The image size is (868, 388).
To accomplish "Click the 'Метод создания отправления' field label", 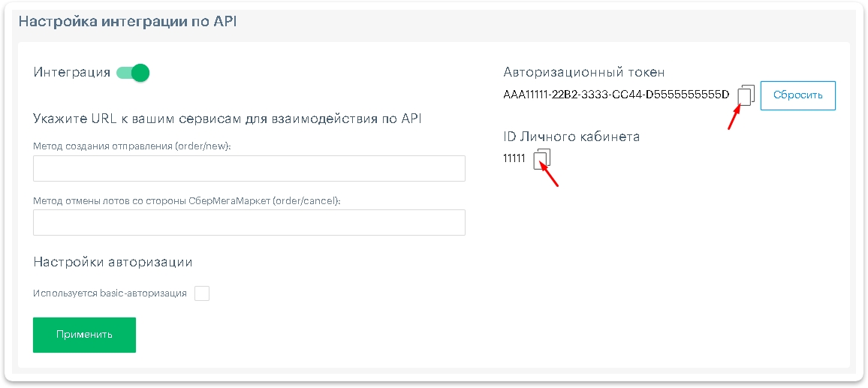I will [x=132, y=146].
